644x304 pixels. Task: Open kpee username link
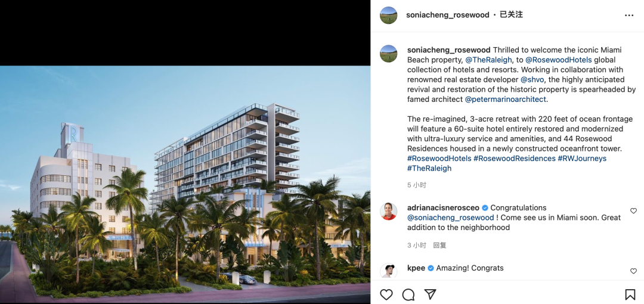click(416, 268)
